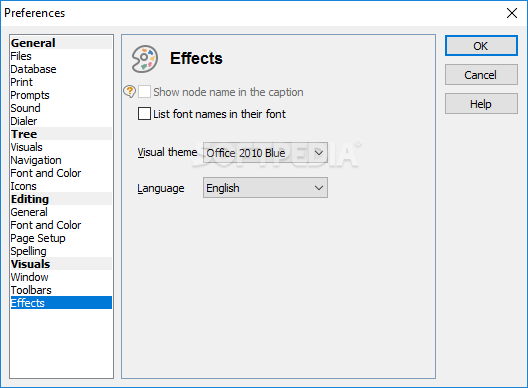The image size is (528, 388).
Task: Click the question mark help hint icon
Action: 129,91
